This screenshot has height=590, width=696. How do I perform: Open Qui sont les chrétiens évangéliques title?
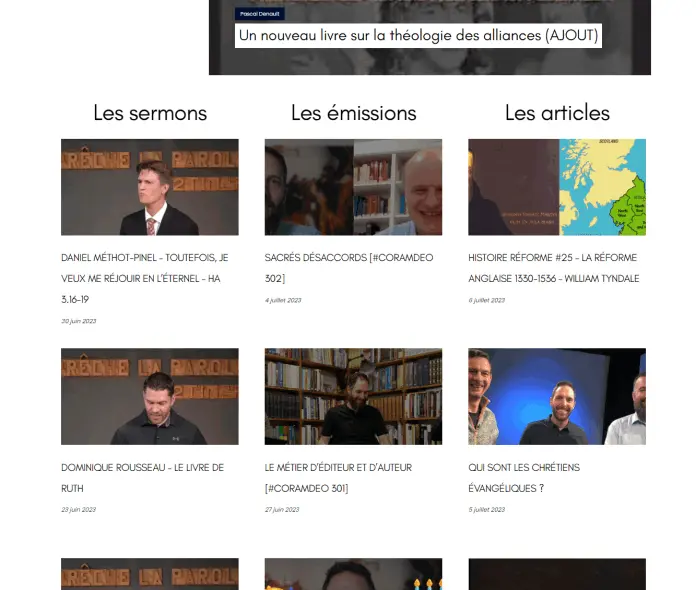click(524, 478)
